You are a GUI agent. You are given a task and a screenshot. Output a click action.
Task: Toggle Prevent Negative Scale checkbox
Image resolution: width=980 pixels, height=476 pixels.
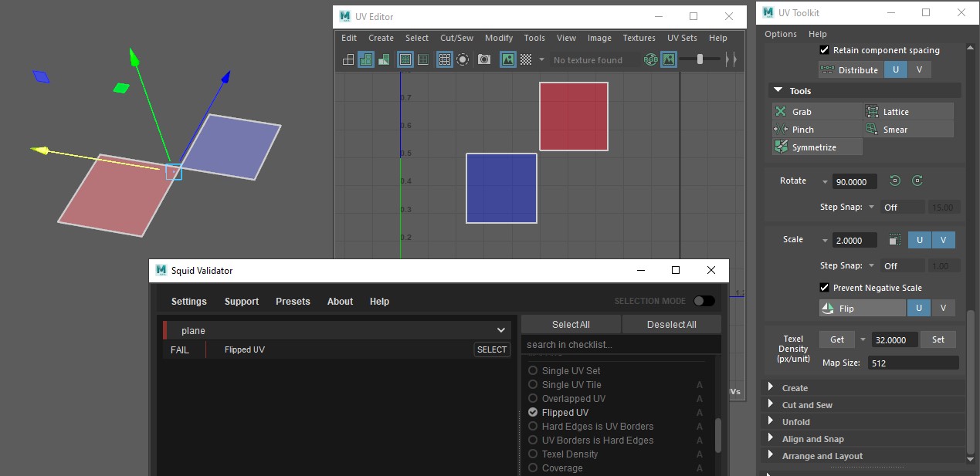coord(824,288)
